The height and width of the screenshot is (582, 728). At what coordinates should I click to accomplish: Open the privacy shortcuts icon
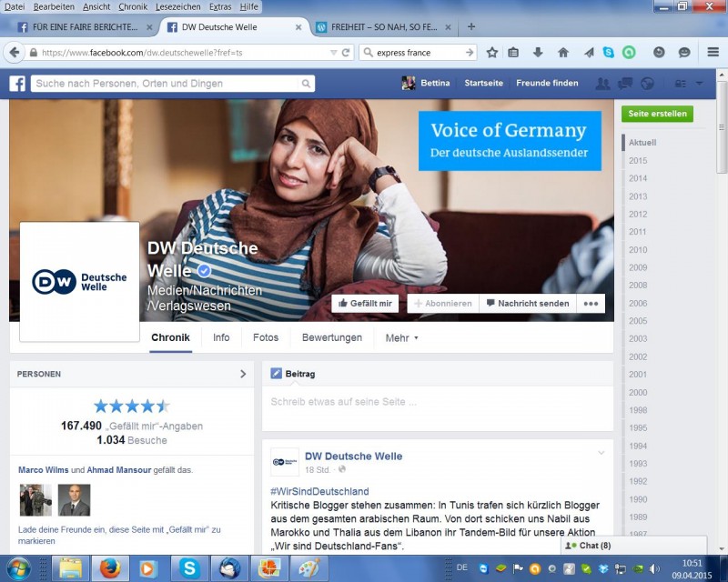[x=680, y=84]
